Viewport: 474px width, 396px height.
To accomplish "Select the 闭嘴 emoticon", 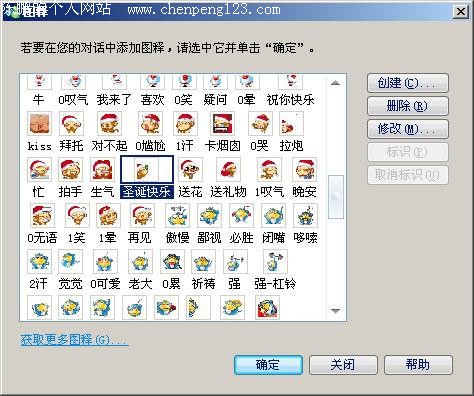I will pos(273,215).
